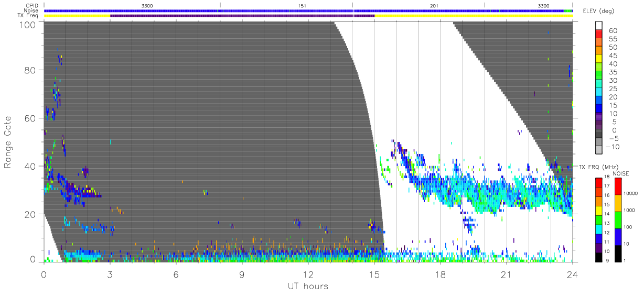Click the 45 label on ELEV colorbar
This screenshot has height=297, width=644.
[x=613, y=56]
